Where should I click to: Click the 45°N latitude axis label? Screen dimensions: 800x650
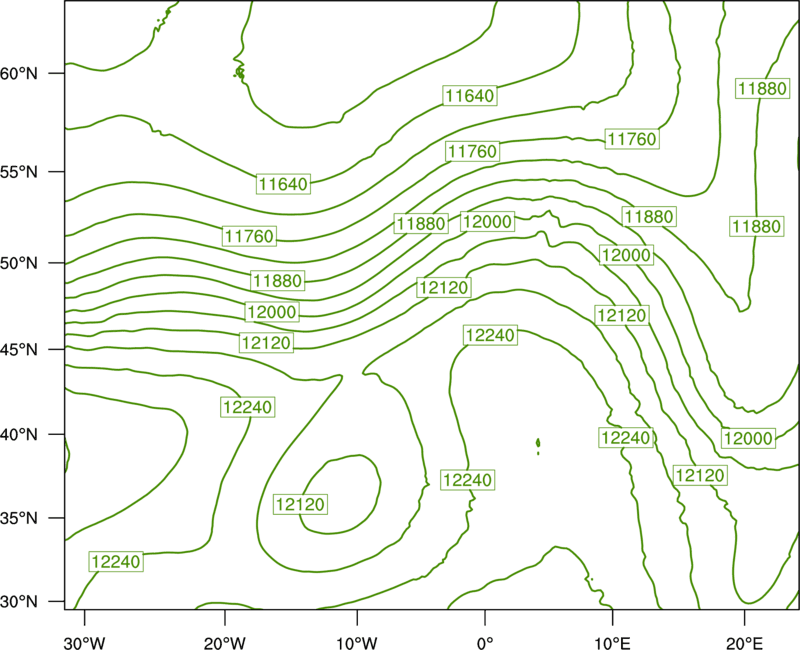point(19,349)
